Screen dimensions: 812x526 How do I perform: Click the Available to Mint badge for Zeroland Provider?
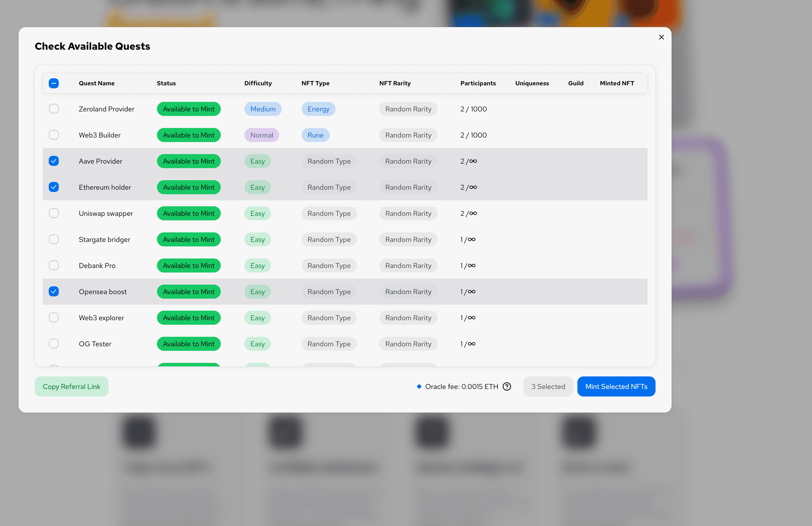(189, 109)
